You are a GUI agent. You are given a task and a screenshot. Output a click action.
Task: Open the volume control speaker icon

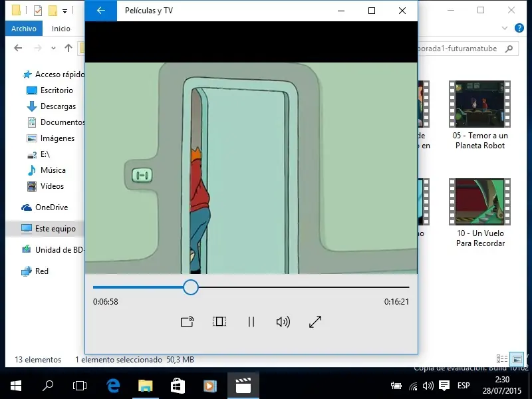[283, 322]
